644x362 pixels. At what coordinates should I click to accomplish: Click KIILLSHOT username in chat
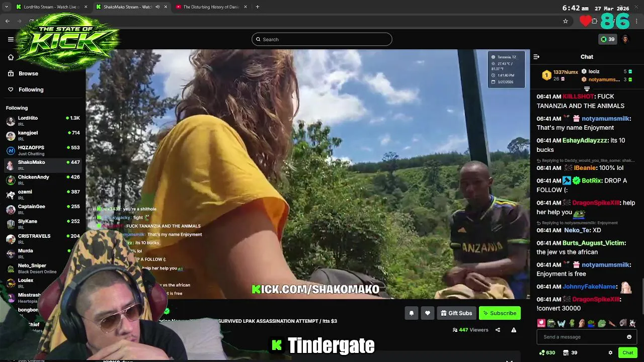[x=578, y=97]
